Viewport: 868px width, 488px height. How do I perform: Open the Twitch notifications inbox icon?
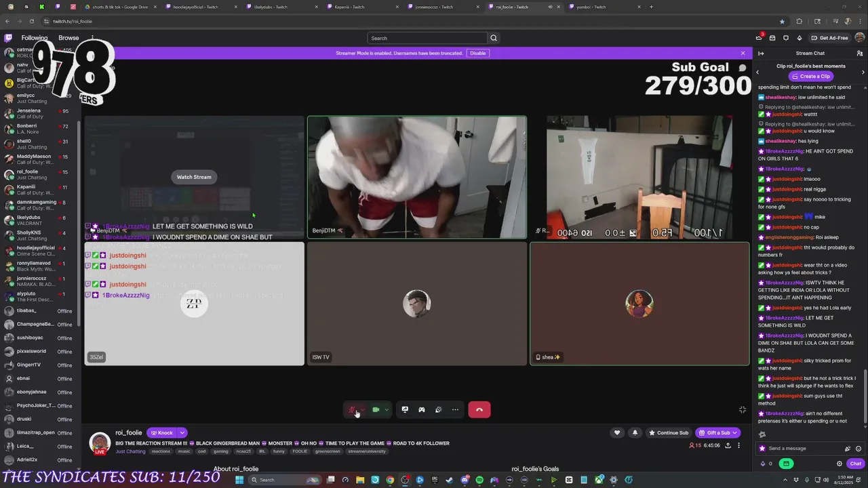pos(772,38)
